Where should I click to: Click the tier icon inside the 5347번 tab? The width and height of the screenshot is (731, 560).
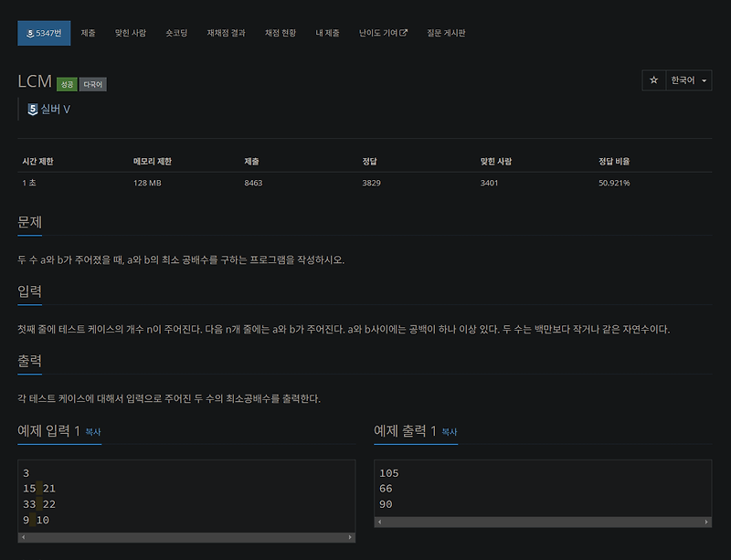pos(29,33)
